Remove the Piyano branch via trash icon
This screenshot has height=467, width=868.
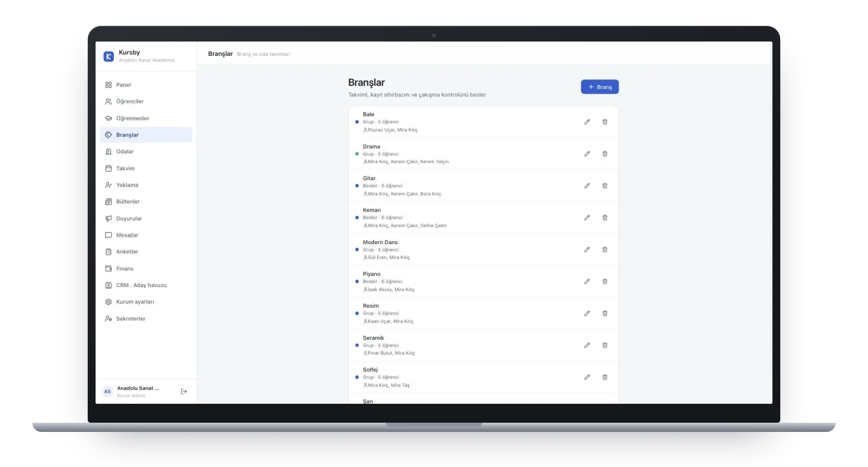604,281
